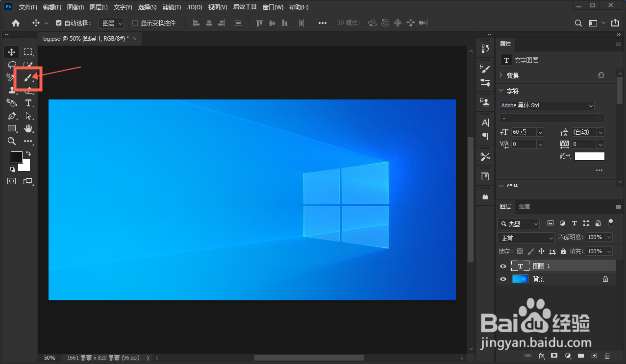The width and height of the screenshot is (626, 364).
Task: Select the Pen tool
Action: click(x=12, y=116)
